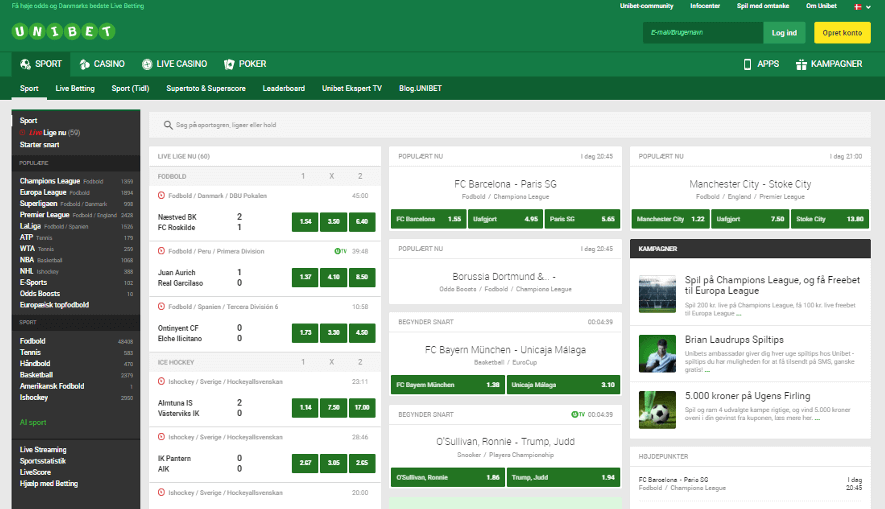This screenshot has height=509, width=885.
Task: Switch to Live Betting submenu
Action: point(75,88)
